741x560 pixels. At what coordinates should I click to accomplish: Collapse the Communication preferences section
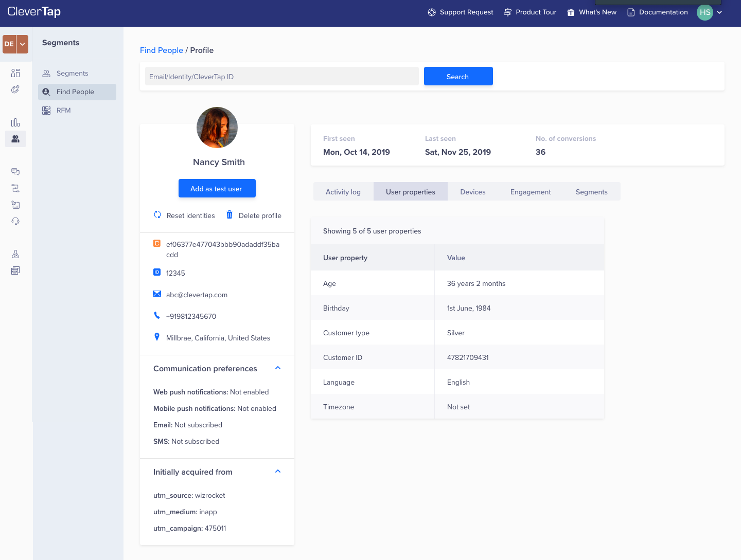(x=278, y=368)
